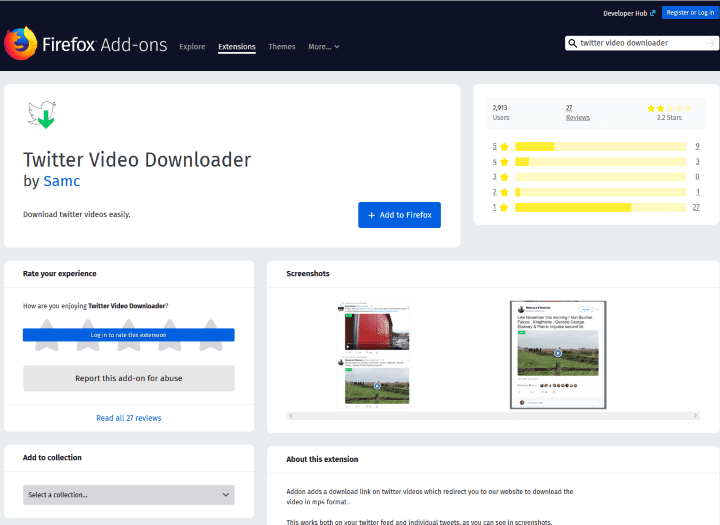Expand the More... menu
Screen dimensions: 720x525
coord(324,47)
